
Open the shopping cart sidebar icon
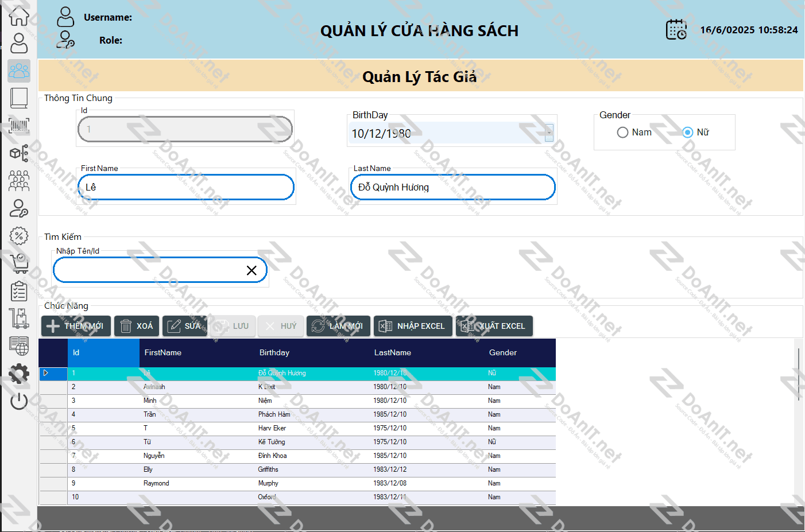(x=19, y=263)
